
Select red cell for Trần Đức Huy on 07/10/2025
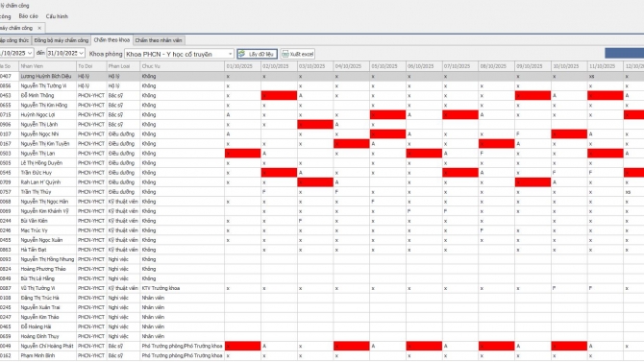(460, 173)
